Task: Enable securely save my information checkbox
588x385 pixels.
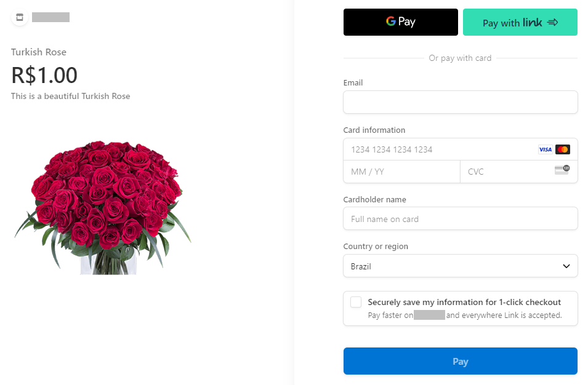Action: tap(356, 302)
